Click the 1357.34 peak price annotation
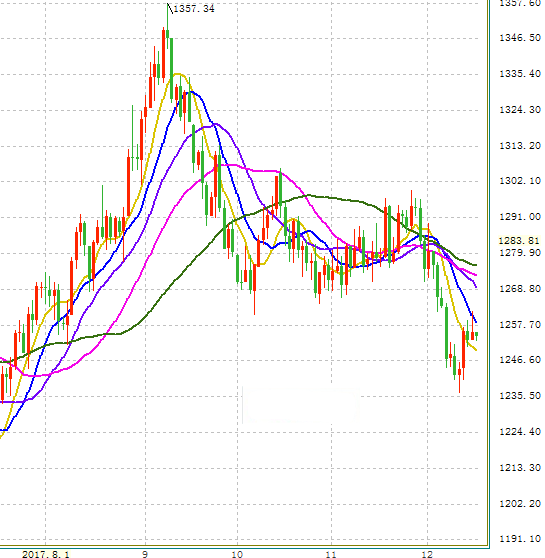545x558 pixels. tap(194, 9)
